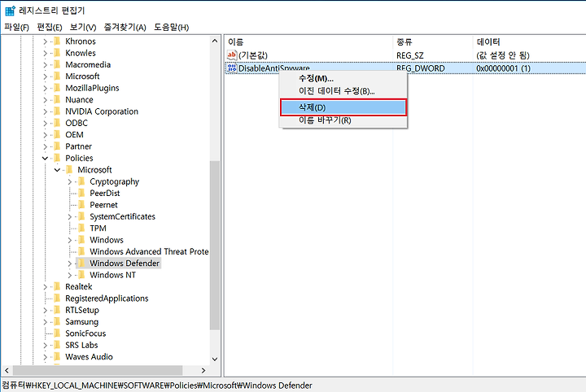Viewport: 586px width, 392px height.
Task: Open the 파일(F) menu
Action: (x=16, y=28)
